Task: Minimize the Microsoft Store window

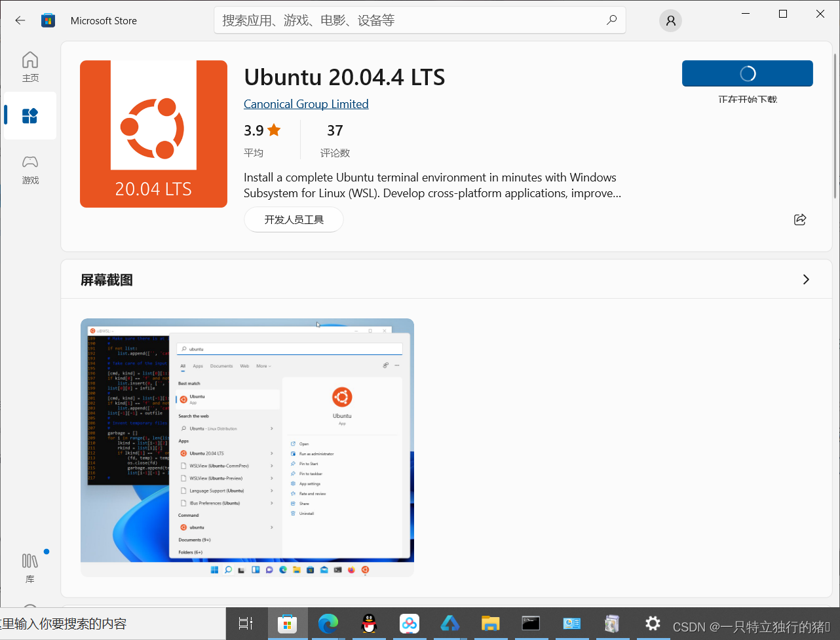Action: 746,14
